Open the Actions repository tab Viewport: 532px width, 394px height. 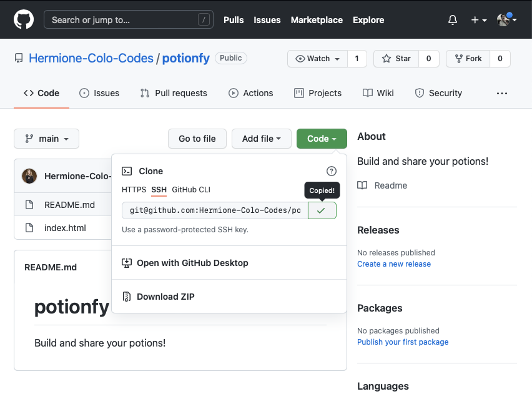[251, 93]
